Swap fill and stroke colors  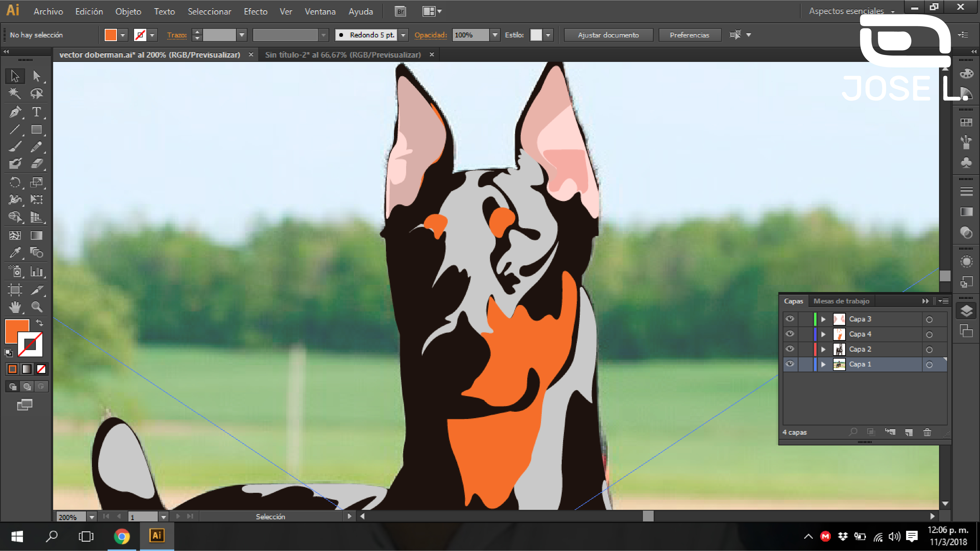tap(40, 323)
